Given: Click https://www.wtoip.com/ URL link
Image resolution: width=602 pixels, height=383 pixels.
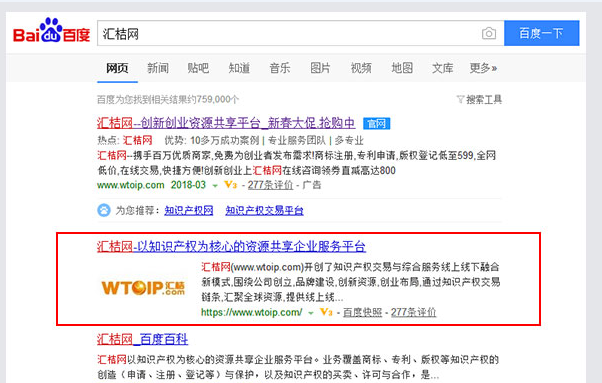Looking at the screenshot, I should pos(251,312).
